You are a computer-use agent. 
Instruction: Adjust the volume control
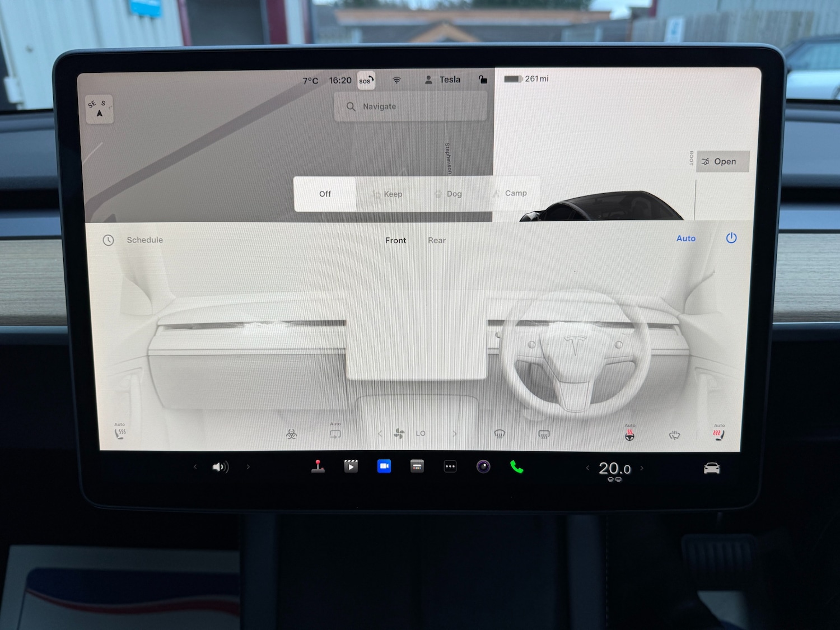click(x=221, y=466)
